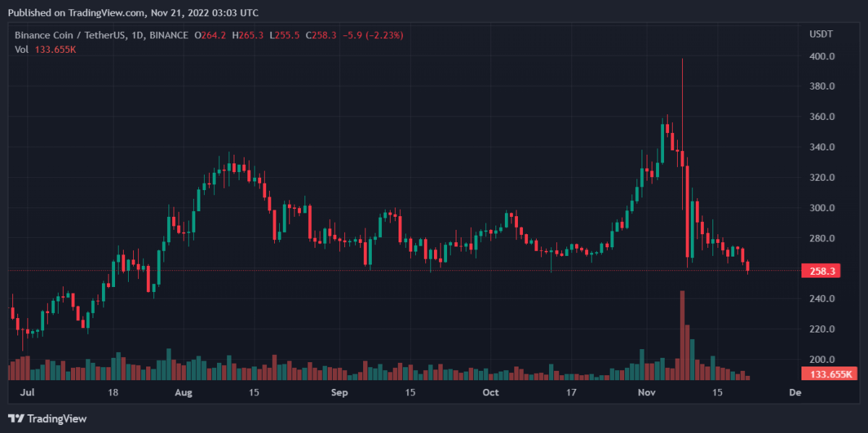Click the long candle wick reaching near 400
Viewport: 868px width, 433px height.
click(x=682, y=94)
